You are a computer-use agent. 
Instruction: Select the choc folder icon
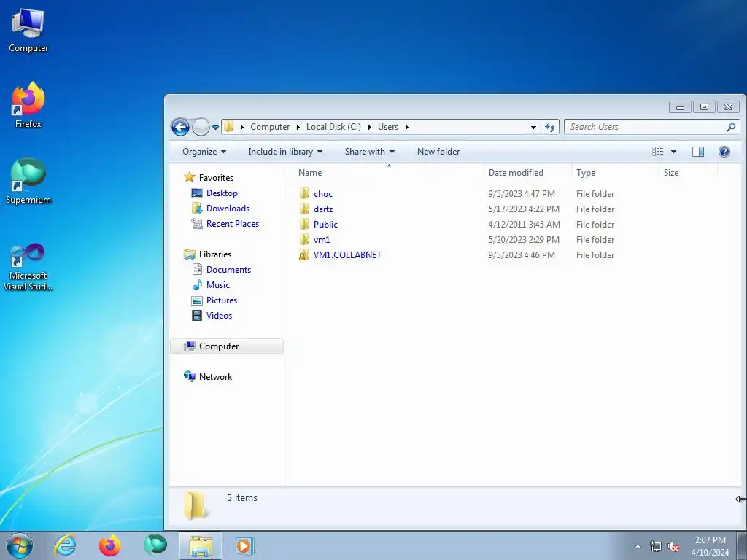[304, 193]
